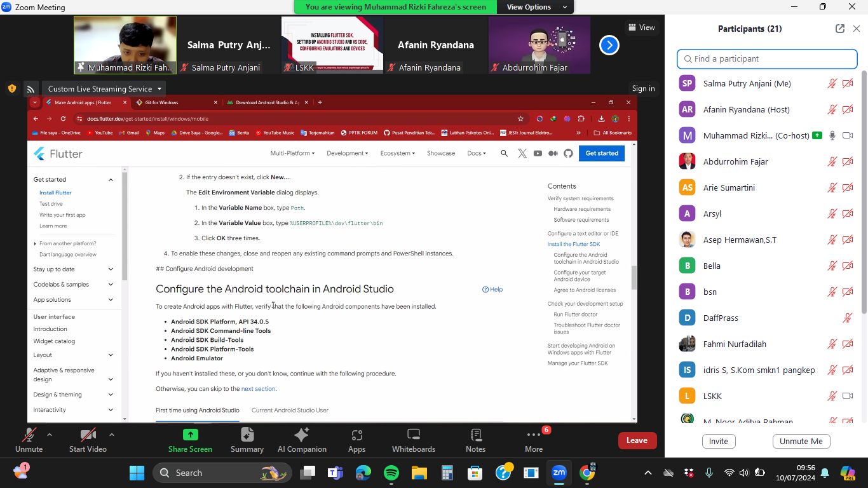868x488 pixels.
Task: Open Calculator from the taskbar
Action: click(447, 473)
